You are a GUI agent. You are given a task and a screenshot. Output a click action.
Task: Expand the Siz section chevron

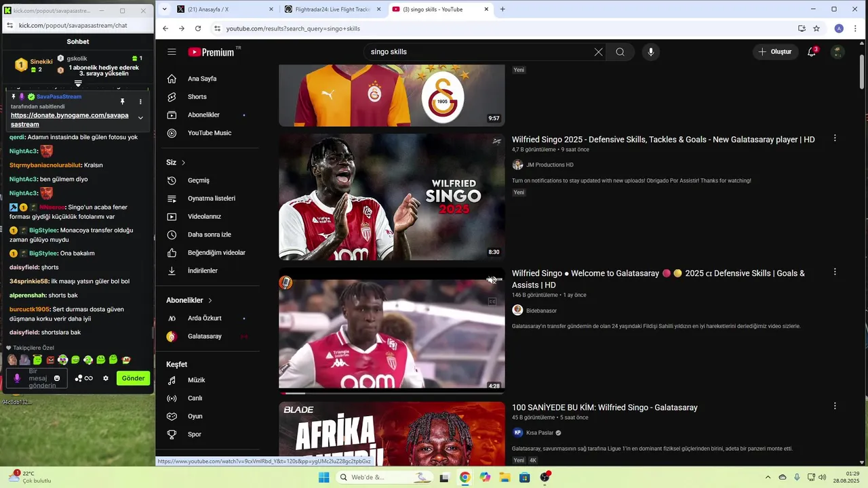click(x=183, y=163)
